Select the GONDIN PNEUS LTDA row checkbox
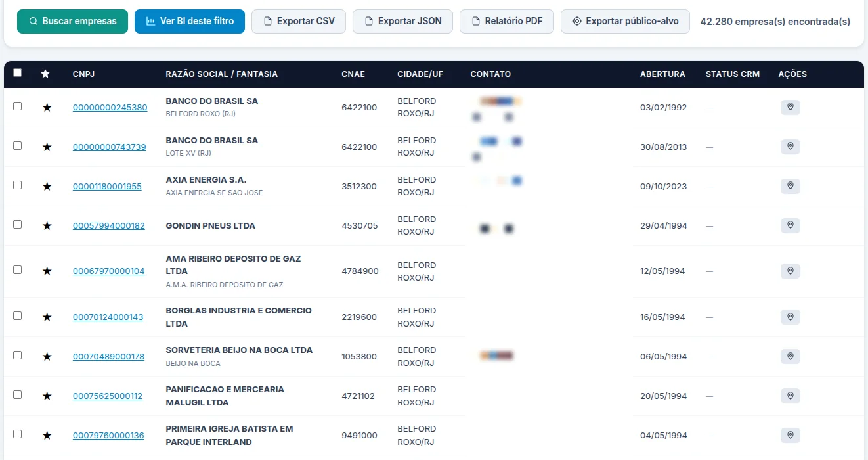 17,224
